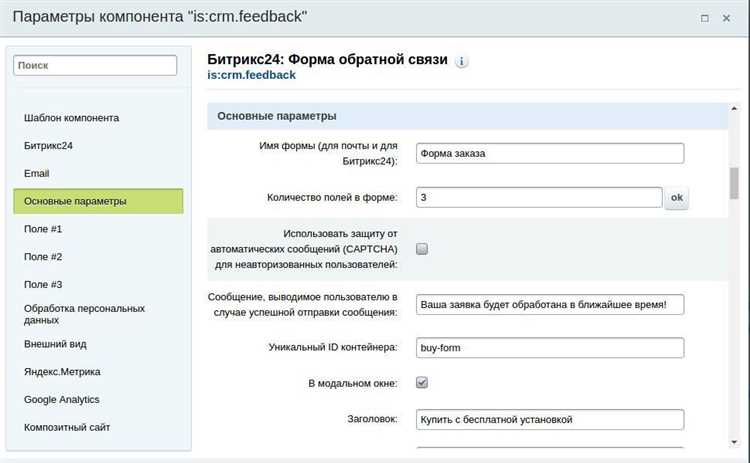Enable CAPTCHA protection checkbox
The height and width of the screenshot is (463, 750).
click(422, 249)
